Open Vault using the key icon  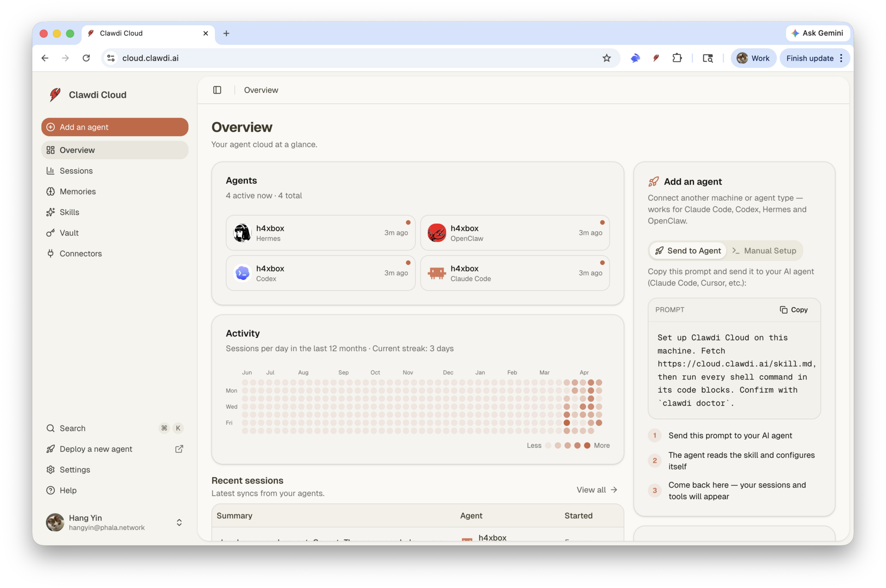click(x=51, y=233)
